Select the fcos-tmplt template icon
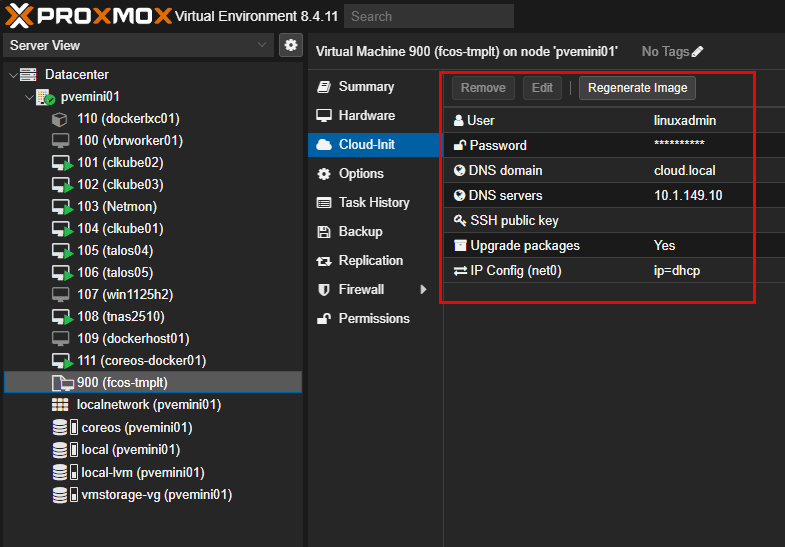 pyautogui.click(x=63, y=383)
